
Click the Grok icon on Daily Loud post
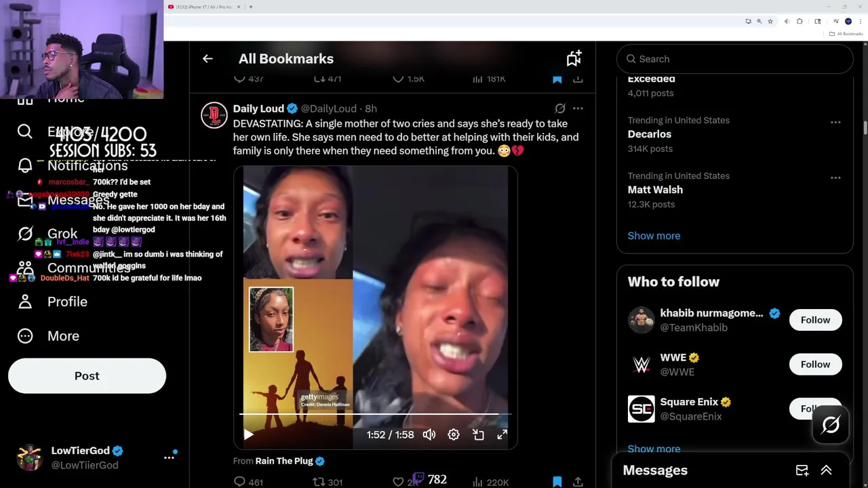coord(560,108)
